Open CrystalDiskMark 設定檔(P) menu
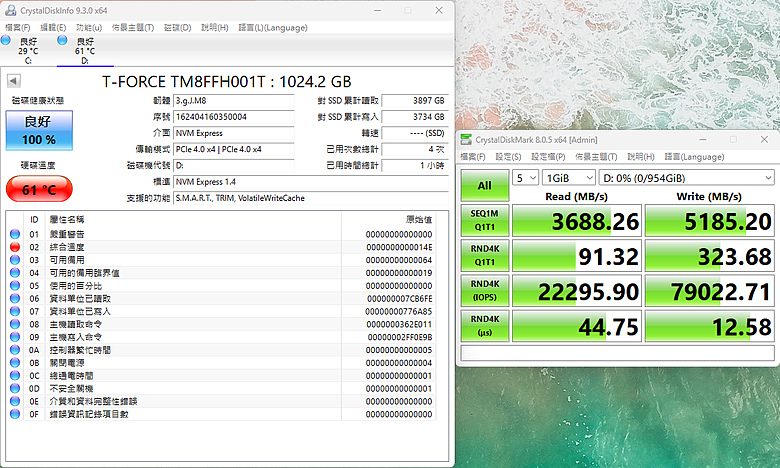The width and height of the screenshot is (780, 468). coord(548,157)
